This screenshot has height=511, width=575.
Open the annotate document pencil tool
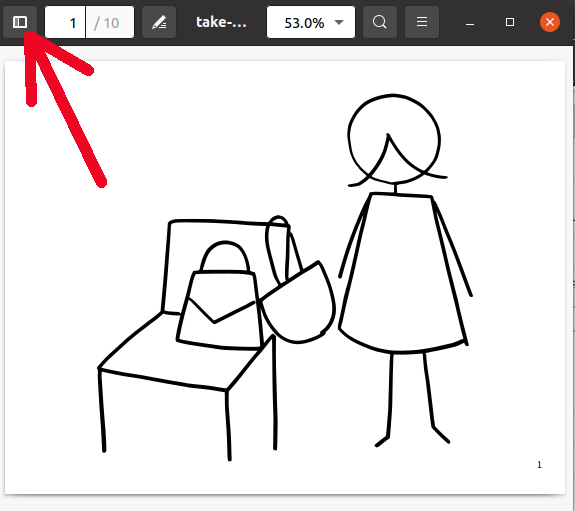pos(159,22)
